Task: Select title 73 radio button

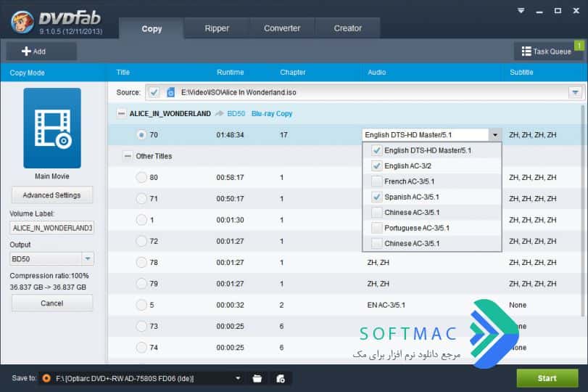Action: pyautogui.click(x=141, y=326)
